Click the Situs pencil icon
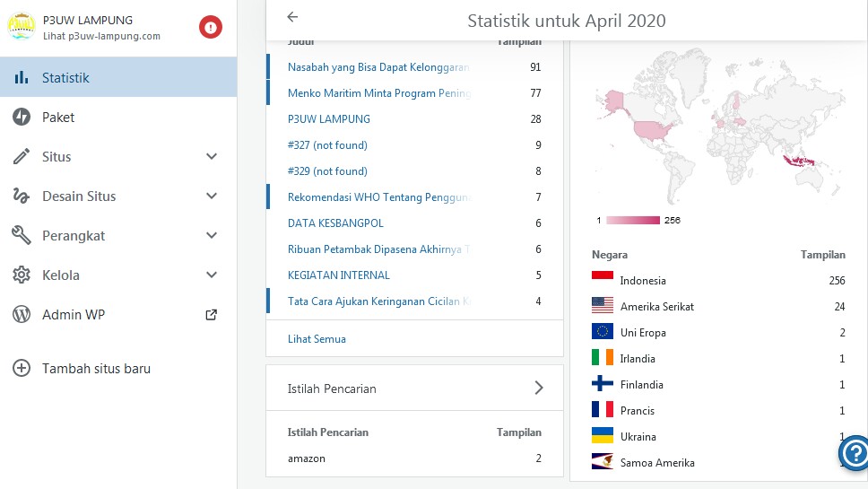The height and width of the screenshot is (489, 868). (22, 157)
